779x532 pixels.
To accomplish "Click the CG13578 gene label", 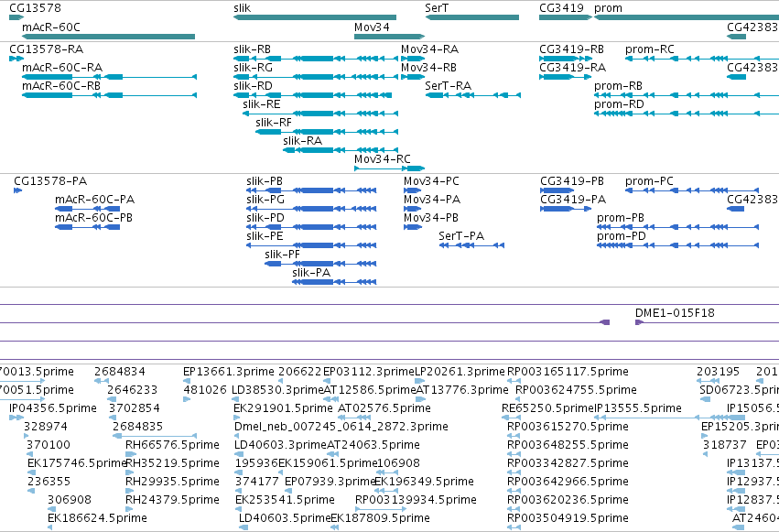I will [36, 8].
